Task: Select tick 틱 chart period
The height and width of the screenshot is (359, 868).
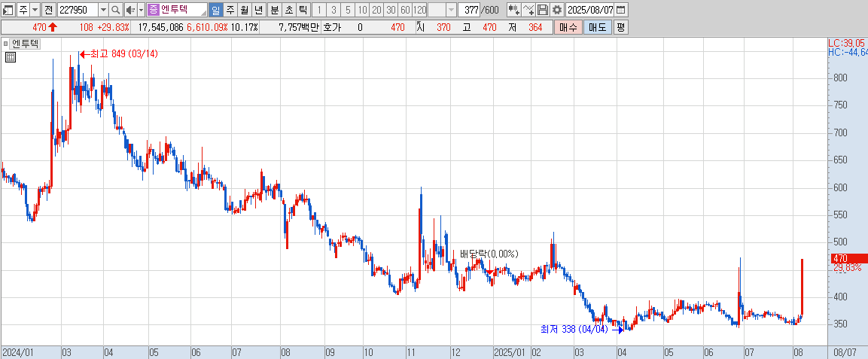Action: point(303,9)
